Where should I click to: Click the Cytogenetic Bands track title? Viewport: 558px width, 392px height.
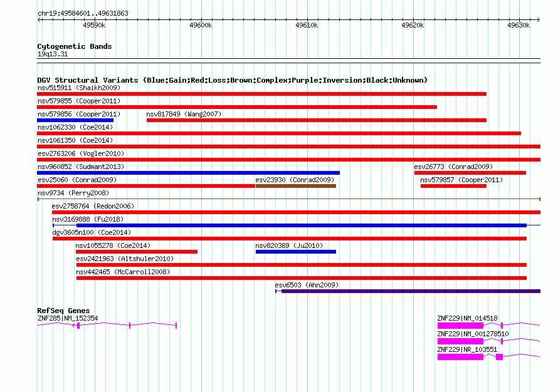click(75, 46)
